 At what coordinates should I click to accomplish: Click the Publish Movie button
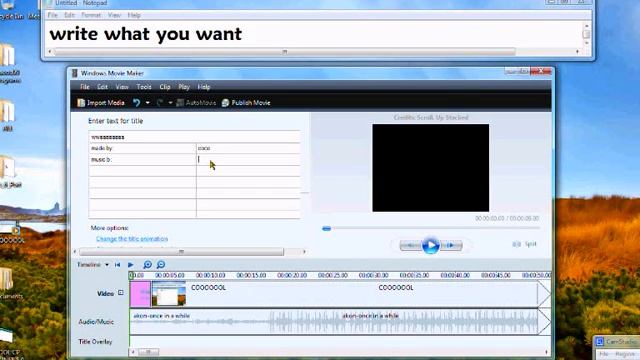[x=246, y=103]
